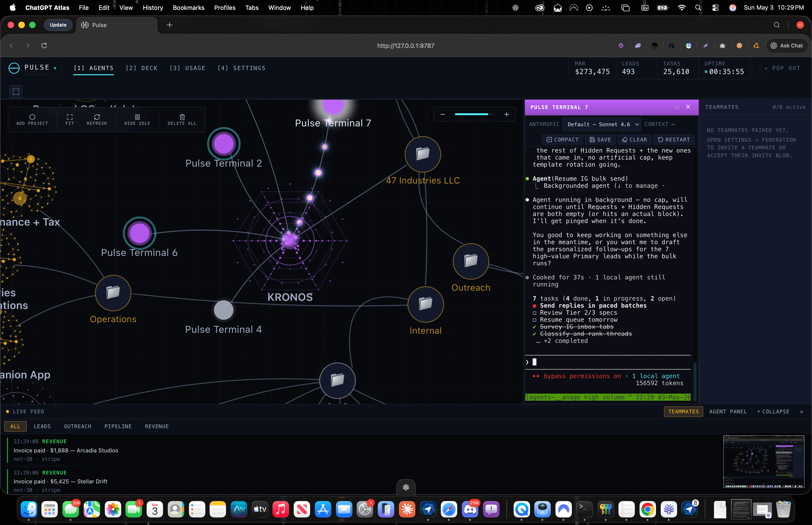The image size is (812, 525).
Task: Open Google Chrome from the dock
Action: click(x=648, y=509)
